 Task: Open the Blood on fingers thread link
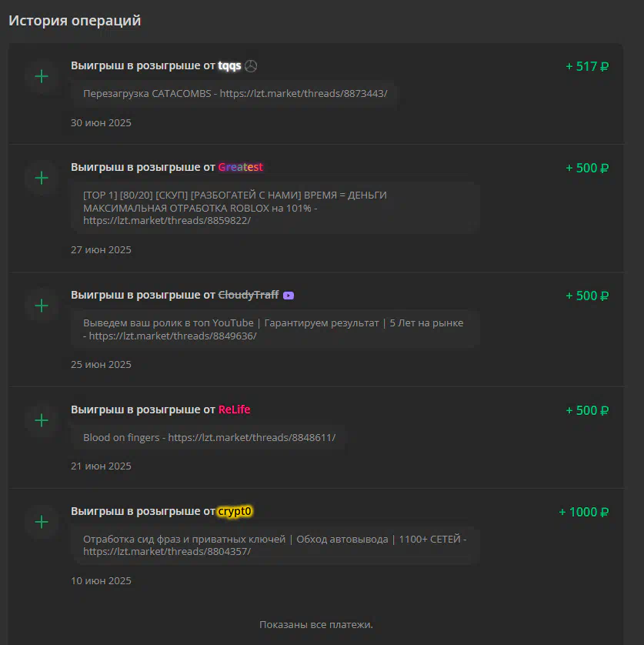[x=209, y=438]
